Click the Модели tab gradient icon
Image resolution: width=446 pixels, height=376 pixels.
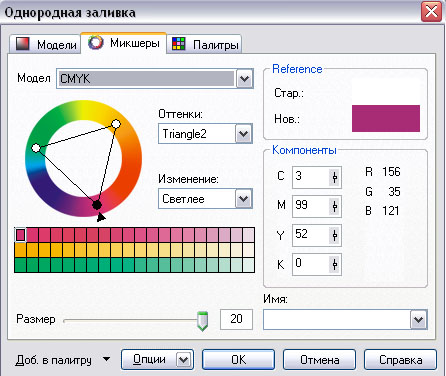[23, 44]
